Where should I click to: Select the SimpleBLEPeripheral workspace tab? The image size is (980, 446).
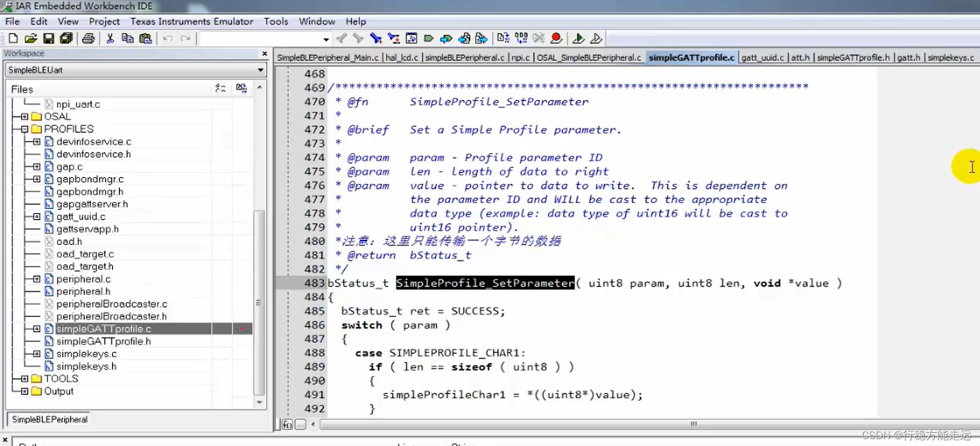(x=50, y=419)
